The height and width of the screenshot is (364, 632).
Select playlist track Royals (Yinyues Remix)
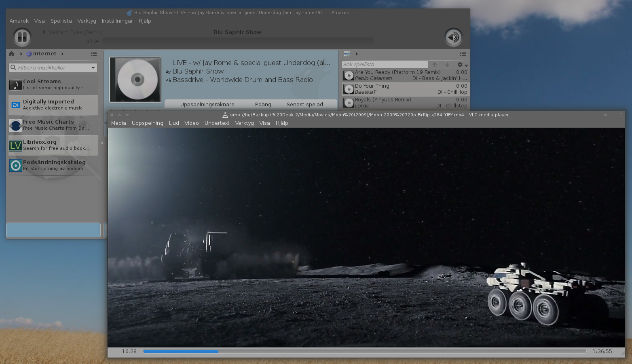coord(406,103)
